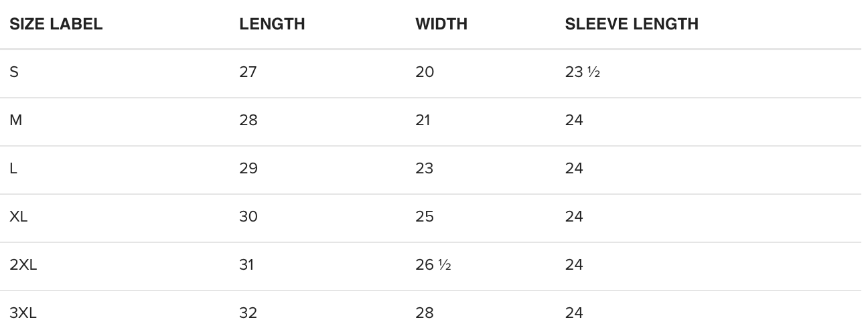Select the 23 ½ sleeve length cell
The image size is (868, 332).
(582, 72)
